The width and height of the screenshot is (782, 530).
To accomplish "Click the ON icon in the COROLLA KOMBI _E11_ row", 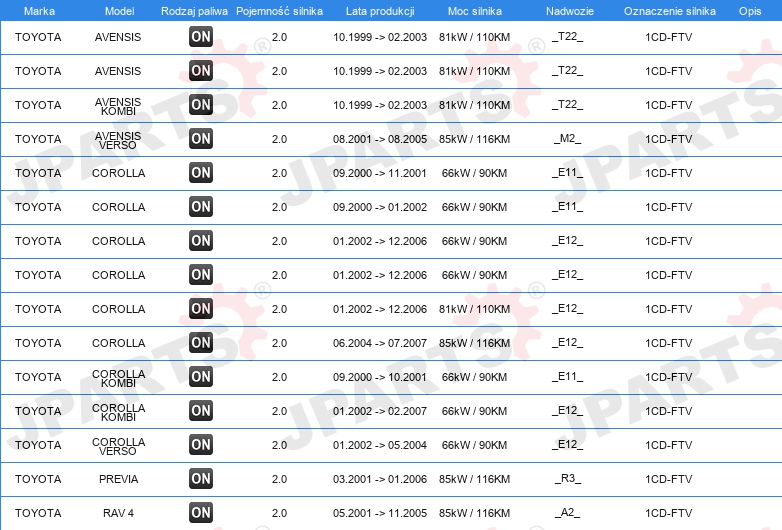I will [x=201, y=376].
